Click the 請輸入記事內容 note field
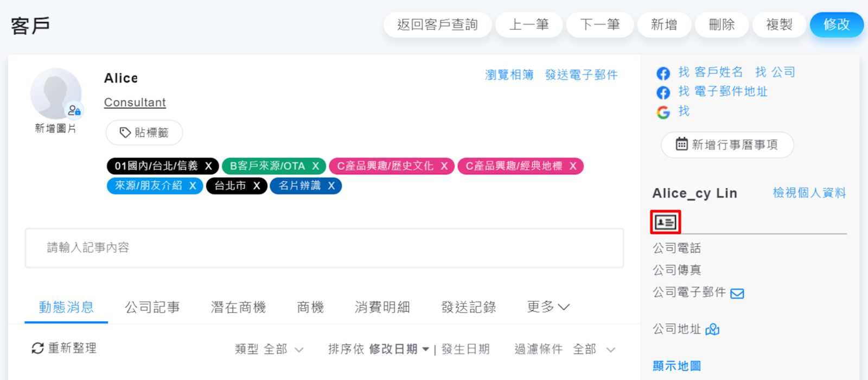Image resolution: width=868 pixels, height=380 pixels. [x=324, y=248]
